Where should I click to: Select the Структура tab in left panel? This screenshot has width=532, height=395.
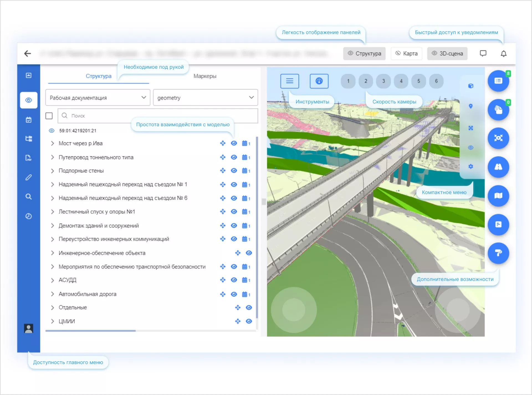coord(98,76)
